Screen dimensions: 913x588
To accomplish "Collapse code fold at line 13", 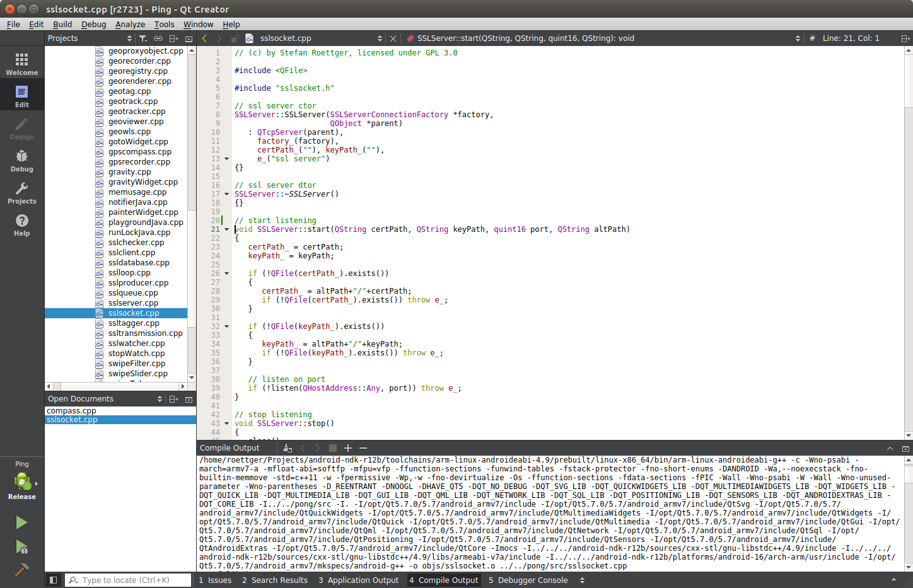I will click(226, 159).
